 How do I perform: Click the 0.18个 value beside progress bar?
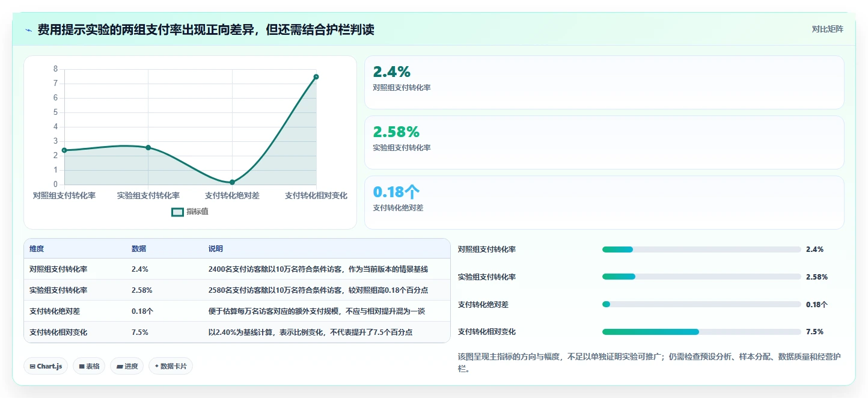point(817,305)
